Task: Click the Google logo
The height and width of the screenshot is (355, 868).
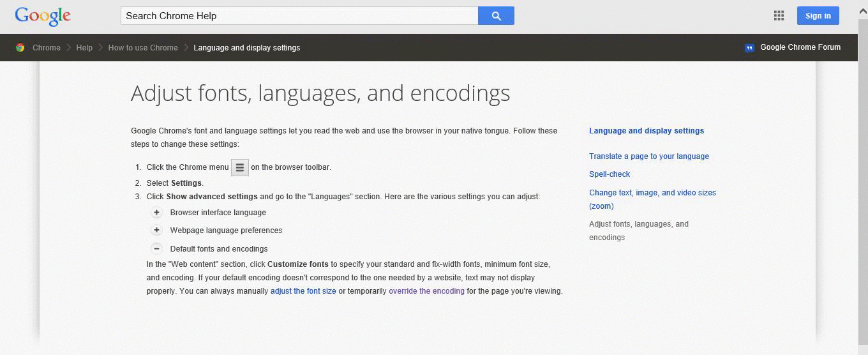Action: click(x=43, y=17)
